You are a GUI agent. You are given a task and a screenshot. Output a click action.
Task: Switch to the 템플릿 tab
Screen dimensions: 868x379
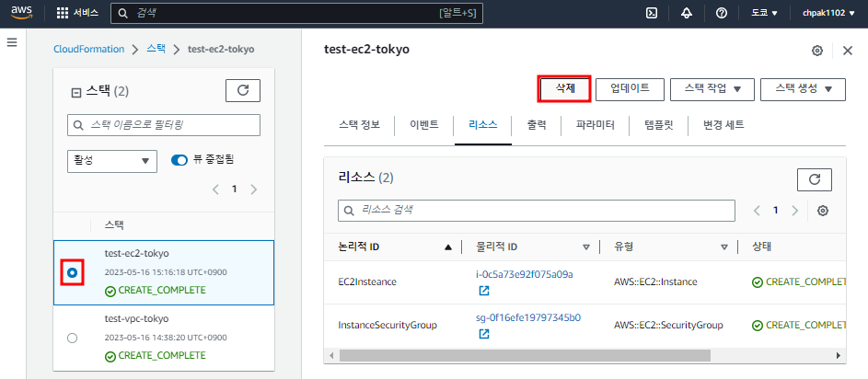point(659,125)
